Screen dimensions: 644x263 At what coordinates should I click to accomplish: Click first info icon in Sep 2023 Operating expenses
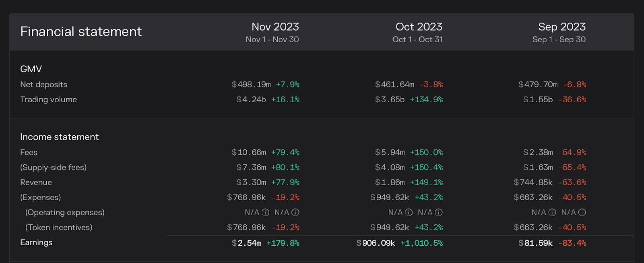pyautogui.click(x=552, y=212)
